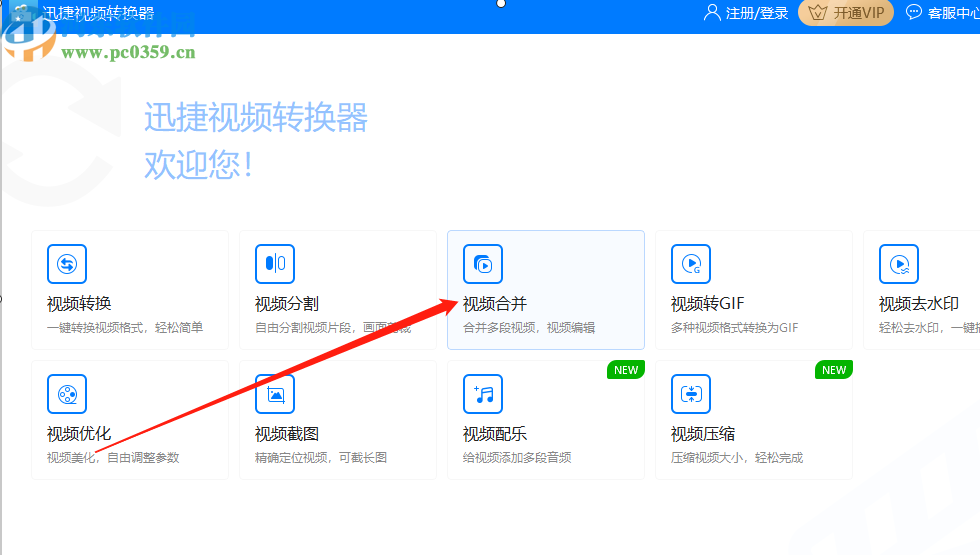This screenshot has height=555, width=980.
Task: Click description 合并多段视频，视频编辑
Action: (529, 328)
